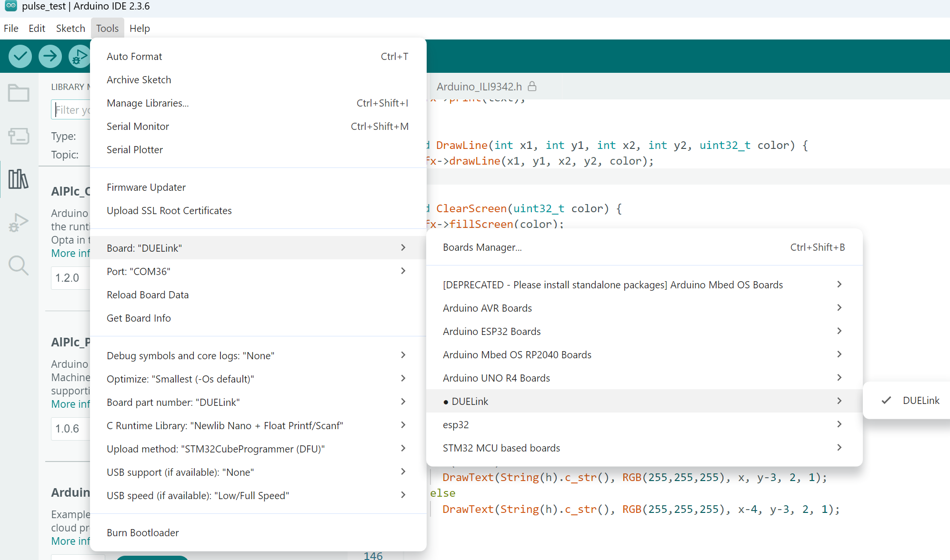Click the Start Debugging toolbar icon

[x=79, y=56]
